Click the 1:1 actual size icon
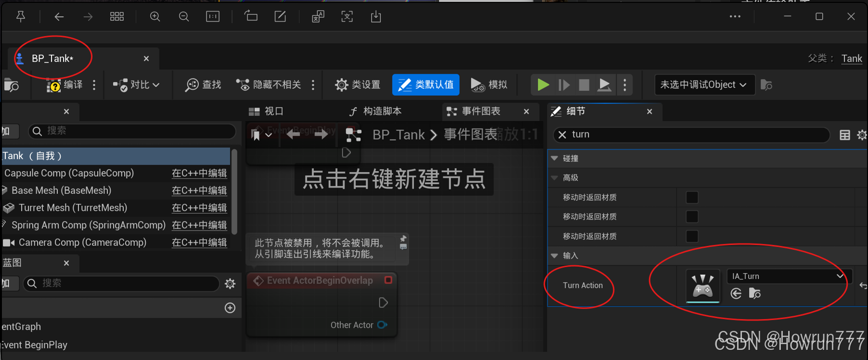The width and height of the screenshot is (868, 360). [213, 17]
